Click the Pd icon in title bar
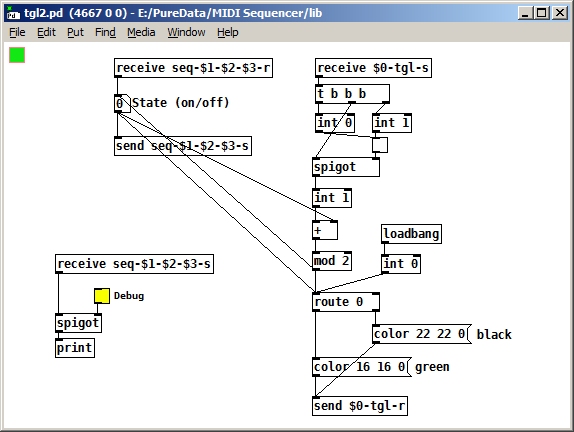Image resolution: width=574 pixels, height=432 pixels. [x=14, y=13]
